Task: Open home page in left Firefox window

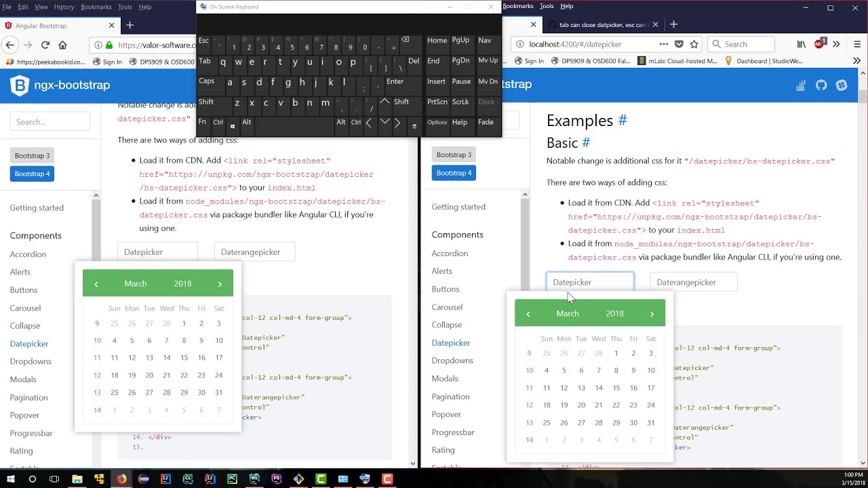Action: [x=62, y=45]
